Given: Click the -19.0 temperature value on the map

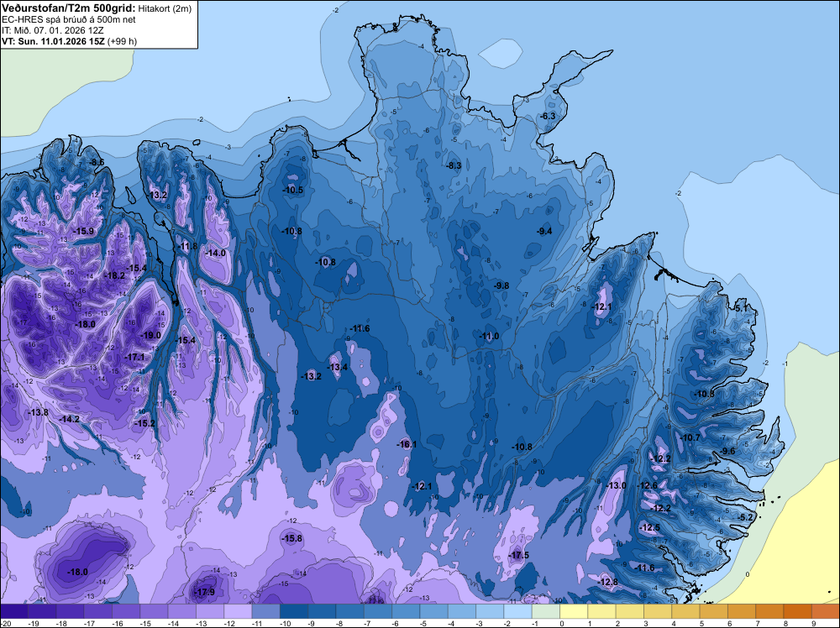Looking at the screenshot, I should 150,335.
